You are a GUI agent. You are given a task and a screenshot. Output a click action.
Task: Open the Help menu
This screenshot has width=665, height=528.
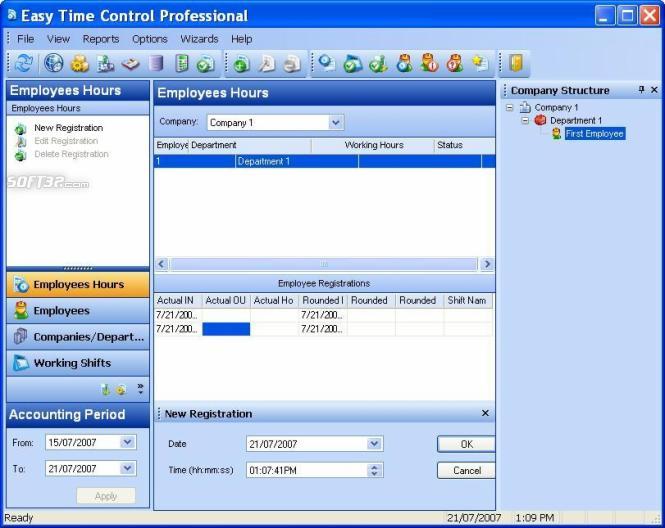(x=242, y=39)
